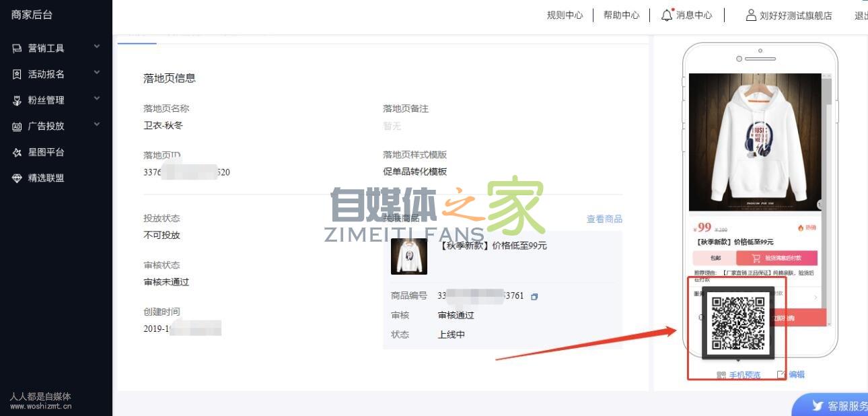Expand the 活动报名 submenu chevron
Viewport: 868px width, 416px height.
click(97, 73)
